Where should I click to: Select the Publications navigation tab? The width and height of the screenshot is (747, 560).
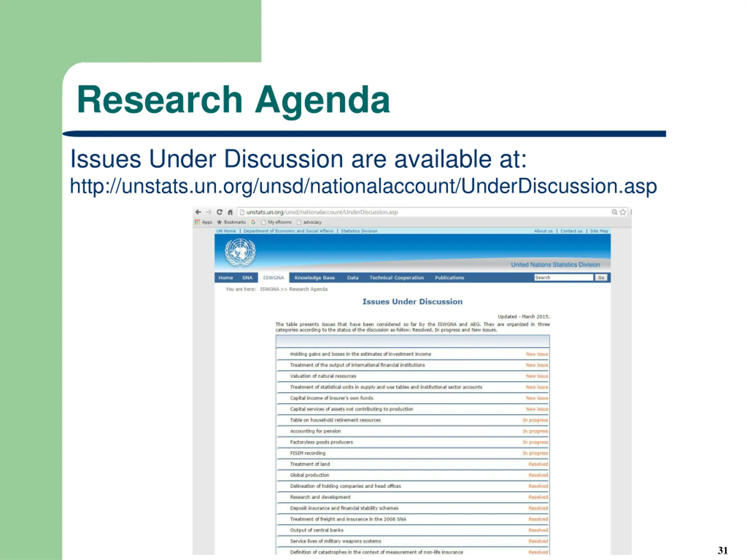(x=449, y=277)
